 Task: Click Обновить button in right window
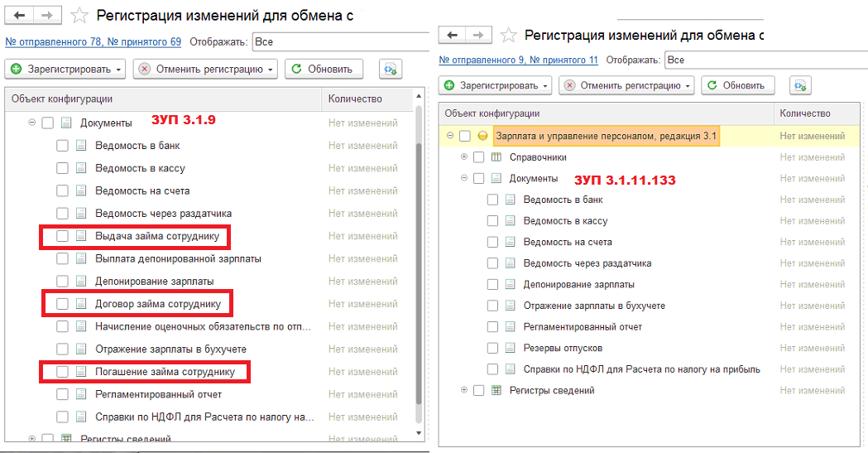[738, 86]
